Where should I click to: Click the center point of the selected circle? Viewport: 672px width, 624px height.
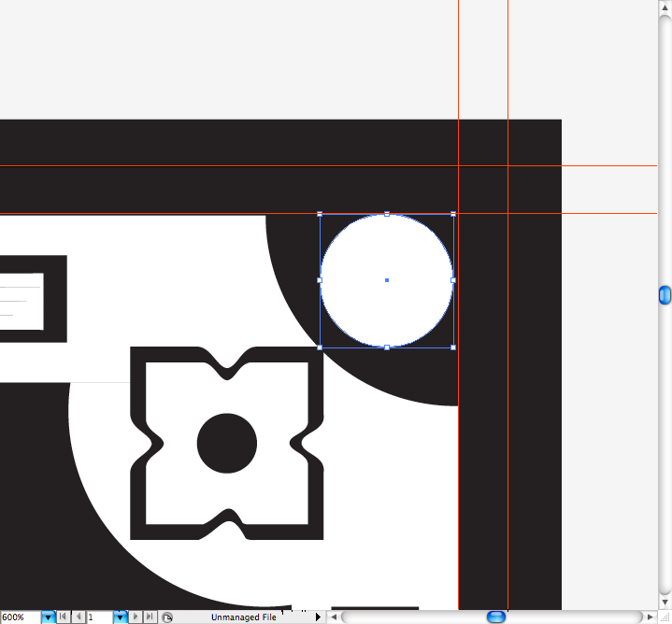tap(387, 280)
